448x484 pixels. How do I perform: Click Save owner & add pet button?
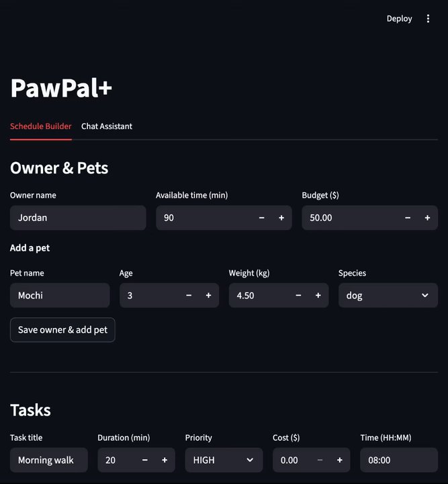point(62,330)
